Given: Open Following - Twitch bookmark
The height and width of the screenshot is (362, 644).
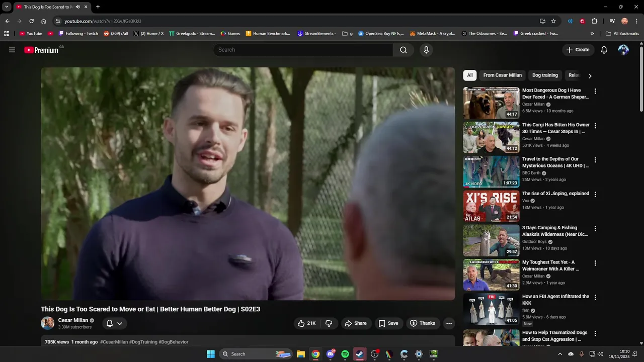Looking at the screenshot, I should coord(78,34).
